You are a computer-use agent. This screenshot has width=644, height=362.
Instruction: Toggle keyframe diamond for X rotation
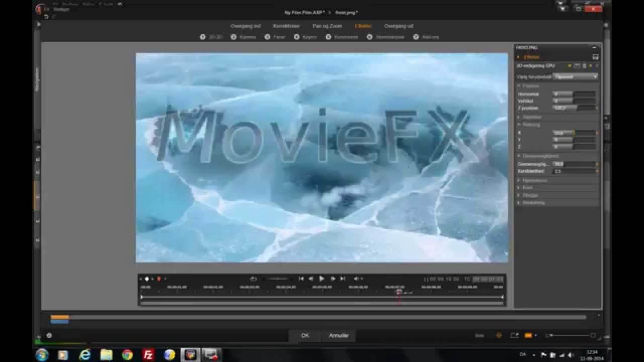[597, 133]
